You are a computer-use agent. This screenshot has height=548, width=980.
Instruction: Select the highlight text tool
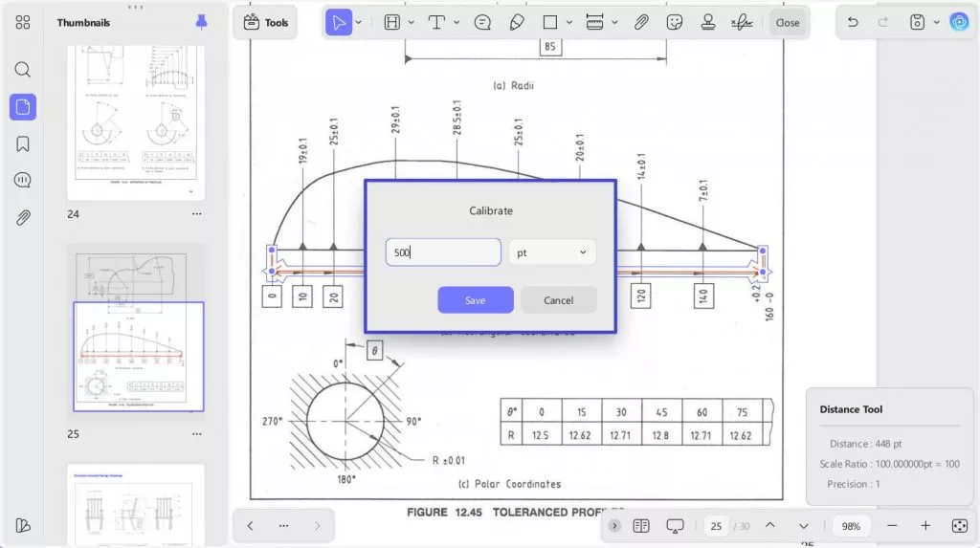click(391, 23)
